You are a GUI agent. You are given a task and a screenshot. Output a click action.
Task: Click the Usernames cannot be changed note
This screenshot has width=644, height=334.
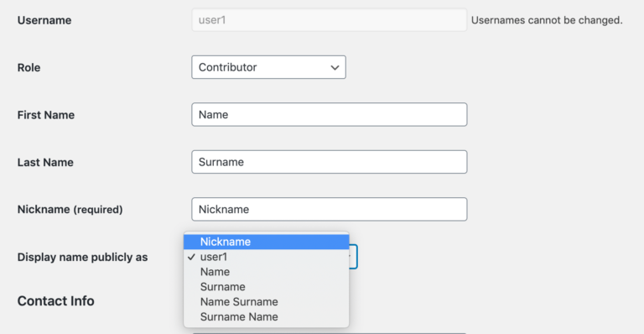[x=547, y=20]
